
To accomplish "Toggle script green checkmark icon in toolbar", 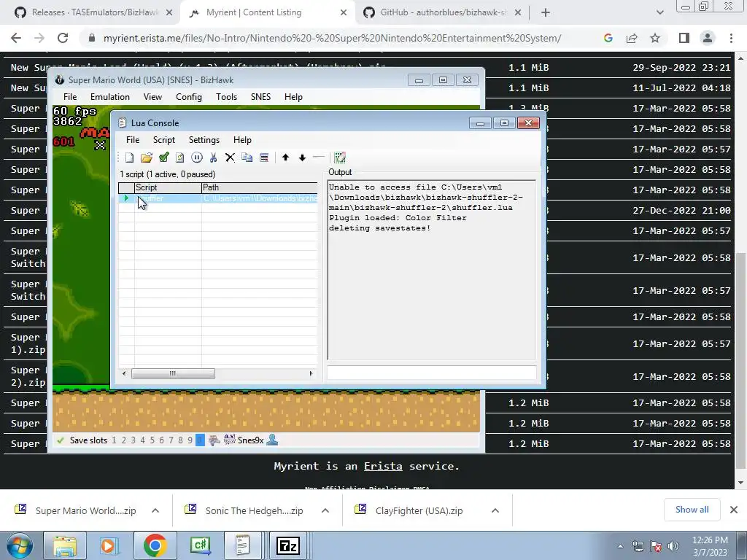I will [x=163, y=157].
